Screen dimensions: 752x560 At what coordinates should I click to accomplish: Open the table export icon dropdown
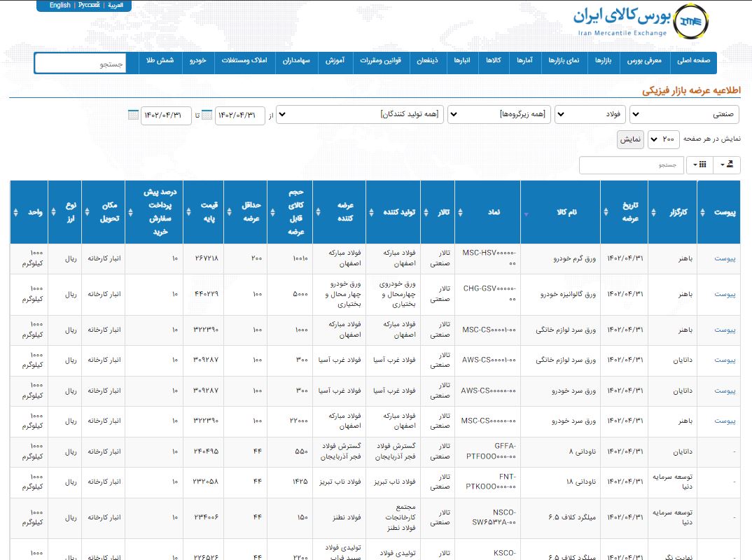[x=727, y=165]
